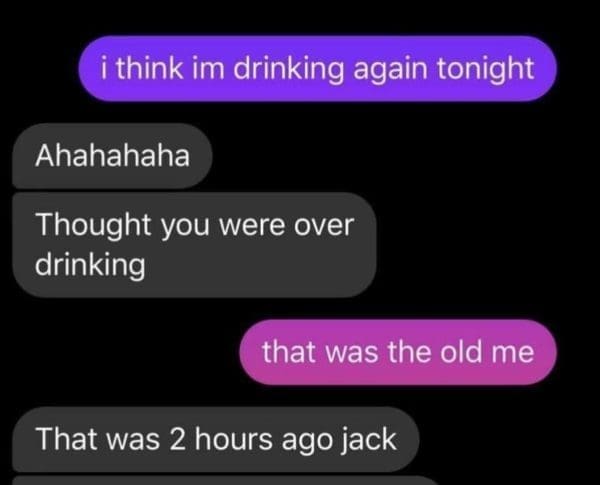Click the word 'ago' in the last message
Image resolution: width=600 pixels, height=485 pixels.
pyautogui.click(x=307, y=442)
